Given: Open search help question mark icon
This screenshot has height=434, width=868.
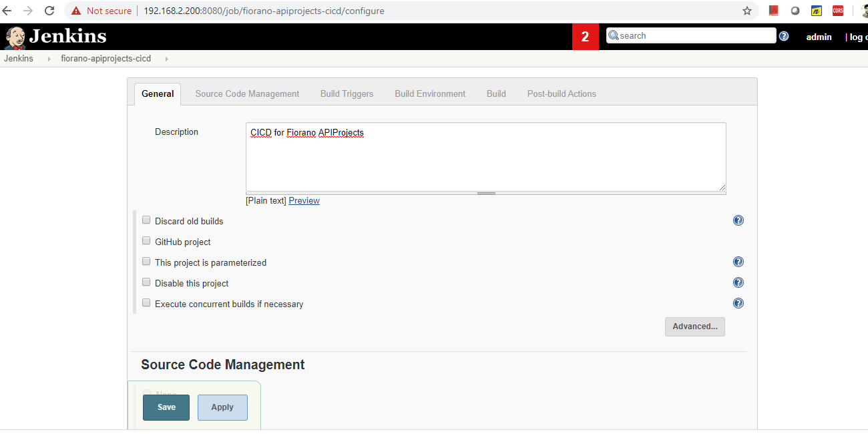Looking at the screenshot, I should [784, 36].
